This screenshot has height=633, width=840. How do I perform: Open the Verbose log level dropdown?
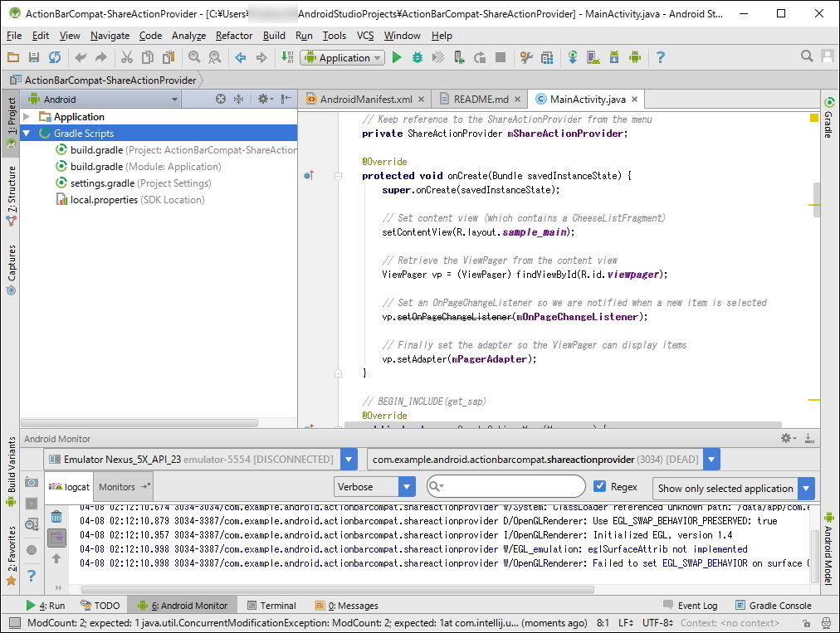(374, 487)
